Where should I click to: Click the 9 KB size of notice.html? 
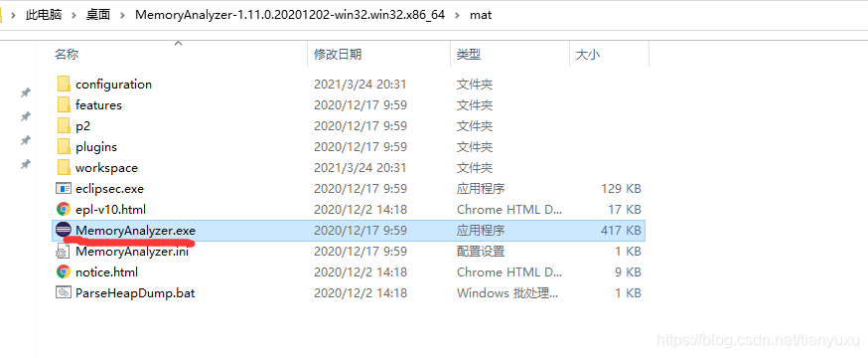[628, 272]
